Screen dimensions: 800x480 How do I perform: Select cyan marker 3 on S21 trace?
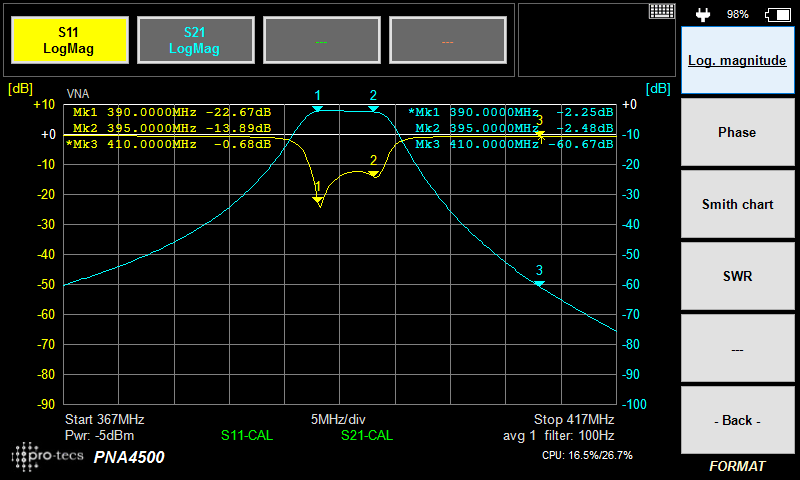click(x=539, y=284)
